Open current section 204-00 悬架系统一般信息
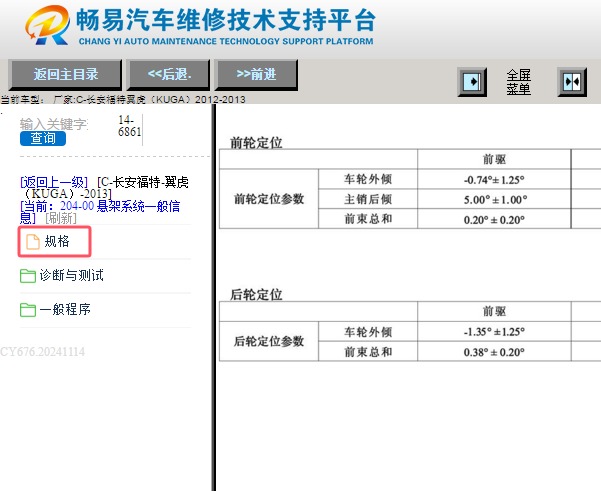Screen dimensions: 601x491 pos(100,212)
